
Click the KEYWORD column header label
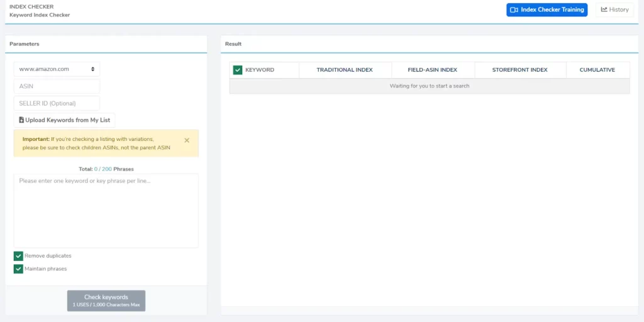click(x=260, y=70)
